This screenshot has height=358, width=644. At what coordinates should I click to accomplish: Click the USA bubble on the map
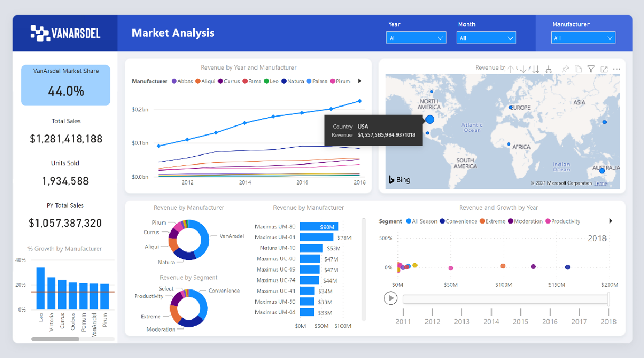pos(430,120)
